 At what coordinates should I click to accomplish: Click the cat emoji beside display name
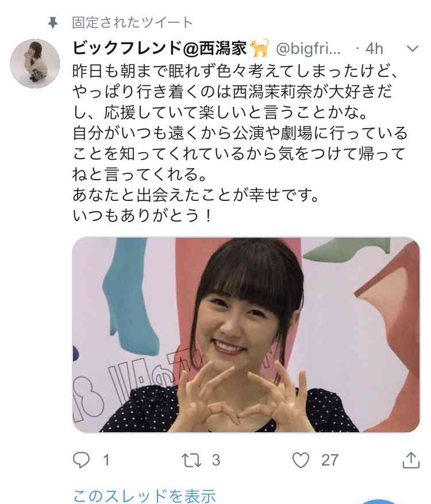pos(259,48)
